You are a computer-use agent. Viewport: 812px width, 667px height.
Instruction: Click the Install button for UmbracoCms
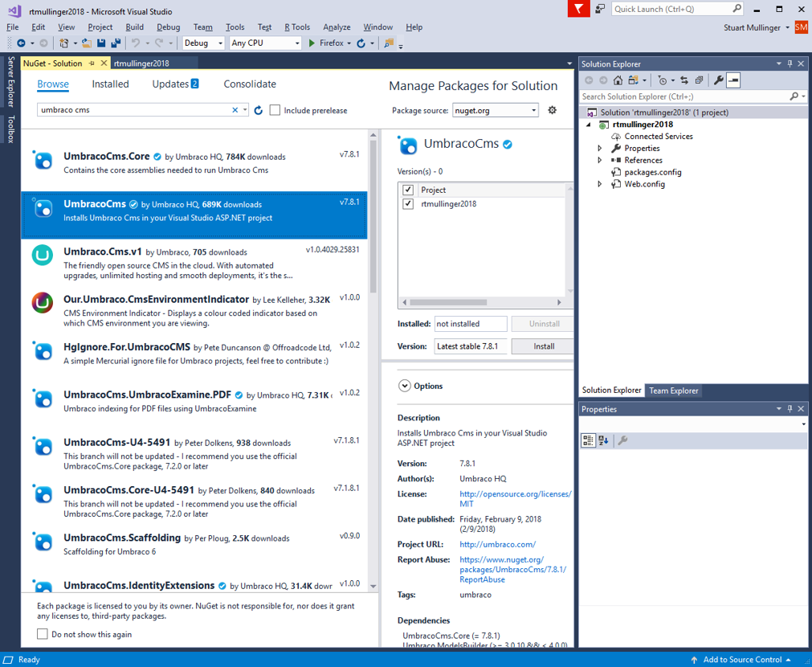[543, 346]
